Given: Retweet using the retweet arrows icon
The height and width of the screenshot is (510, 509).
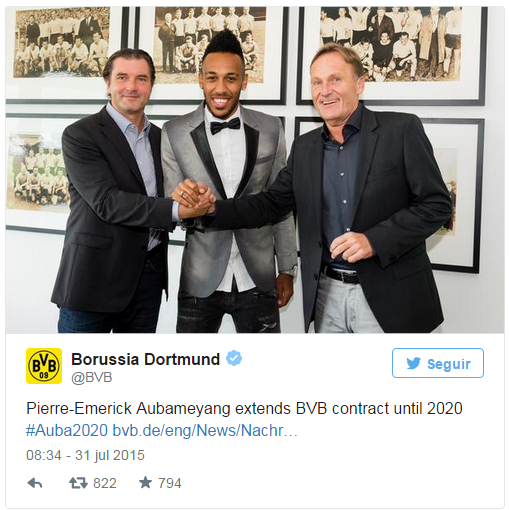Looking at the screenshot, I should tap(78, 483).
